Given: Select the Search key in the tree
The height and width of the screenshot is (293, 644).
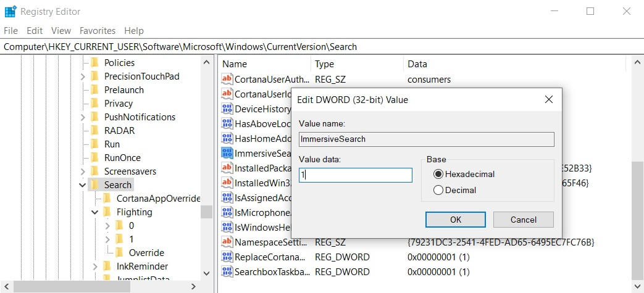Looking at the screenshot, I should click(x=117, y=185).
